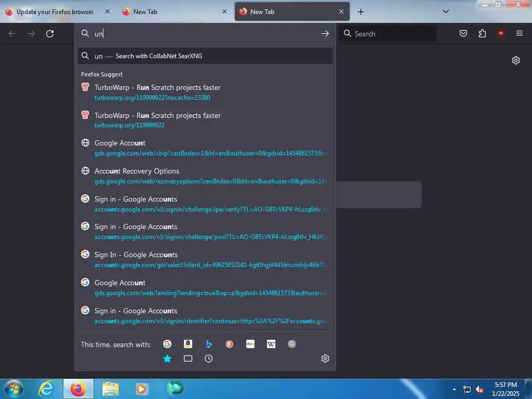This screenshot has height=399, width=532.
Task: Search this time with eBay icon
Action: [x=250, y=344]
